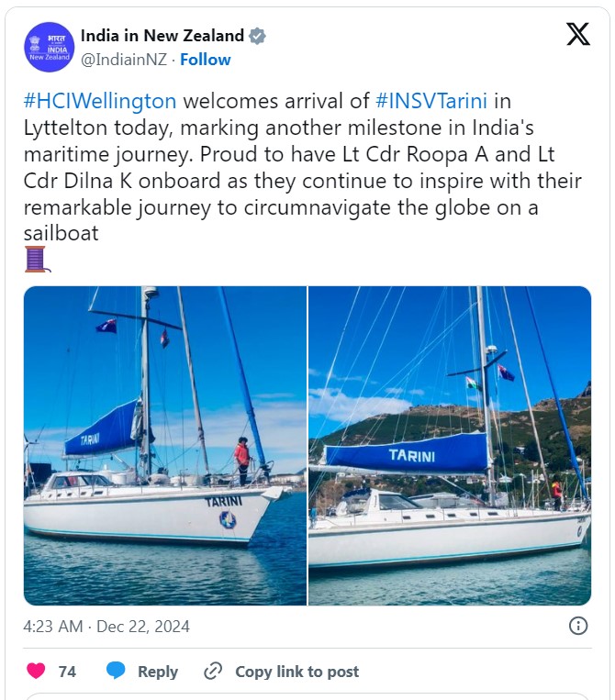This screenshot has height=700, width=615.
Task: Click the 74 likes count
Action: 67,672
